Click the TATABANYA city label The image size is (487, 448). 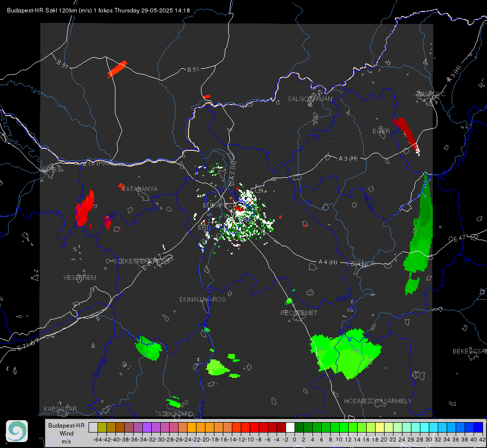click(x=140, y=189)
